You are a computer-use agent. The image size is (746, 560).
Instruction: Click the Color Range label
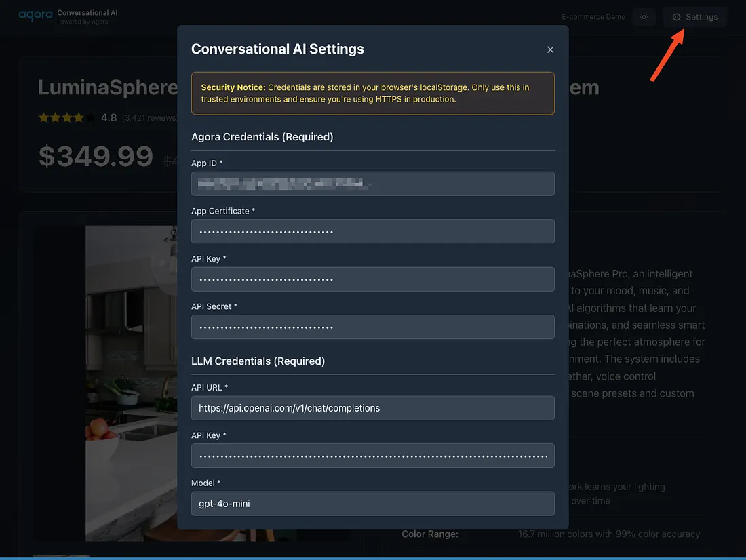coord(429,534)
